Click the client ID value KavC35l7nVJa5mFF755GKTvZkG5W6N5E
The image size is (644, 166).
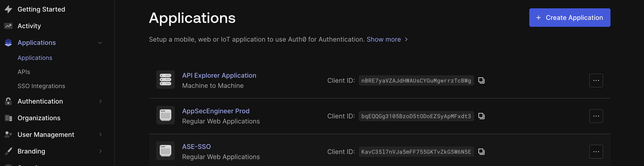[x=416, y=152]
